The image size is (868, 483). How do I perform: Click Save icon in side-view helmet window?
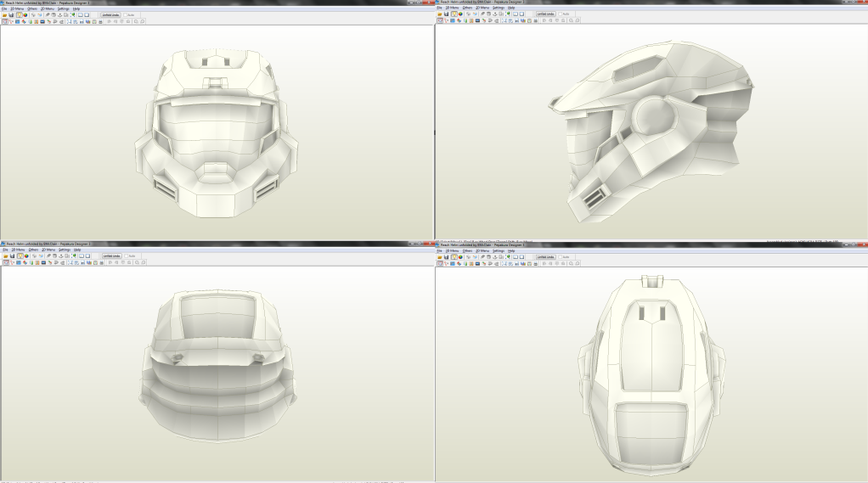click(444, 14)
